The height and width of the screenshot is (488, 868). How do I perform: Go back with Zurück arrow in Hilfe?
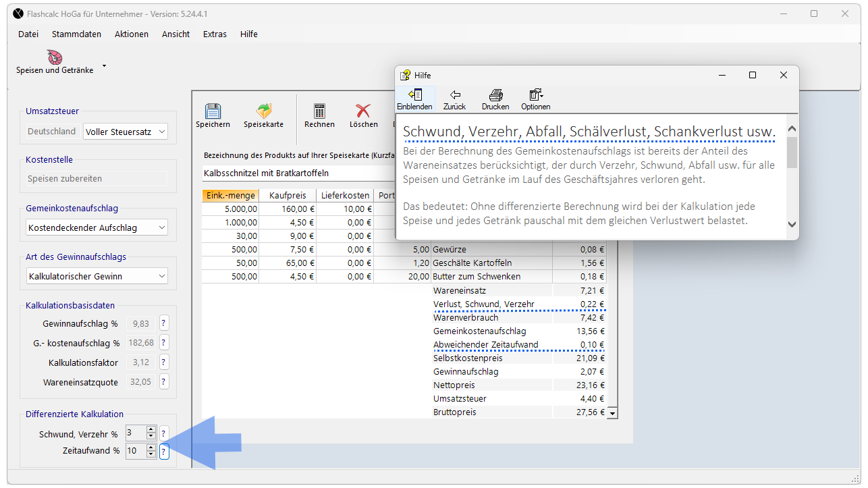point(454,95)
